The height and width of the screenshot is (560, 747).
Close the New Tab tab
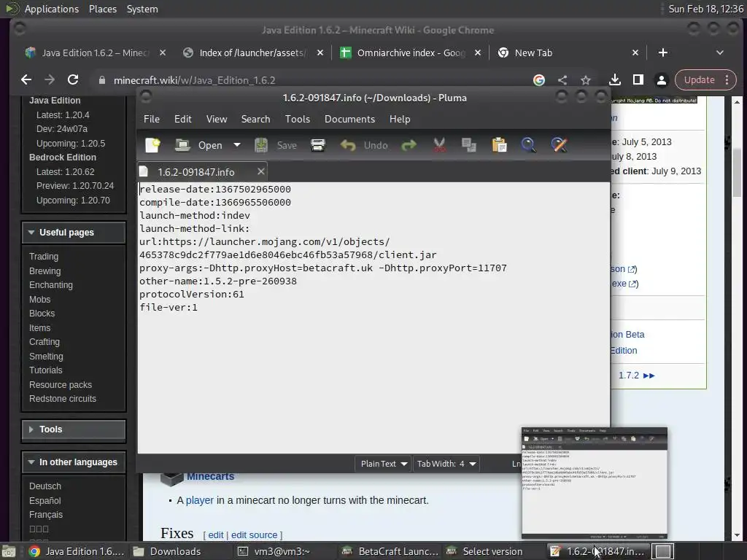[x=635, y=52]
